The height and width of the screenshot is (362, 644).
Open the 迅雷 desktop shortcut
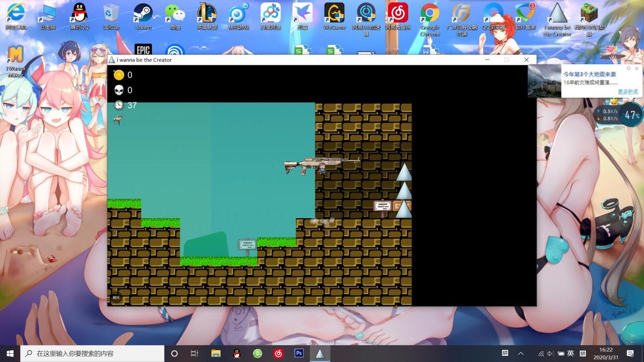point(302,16)
